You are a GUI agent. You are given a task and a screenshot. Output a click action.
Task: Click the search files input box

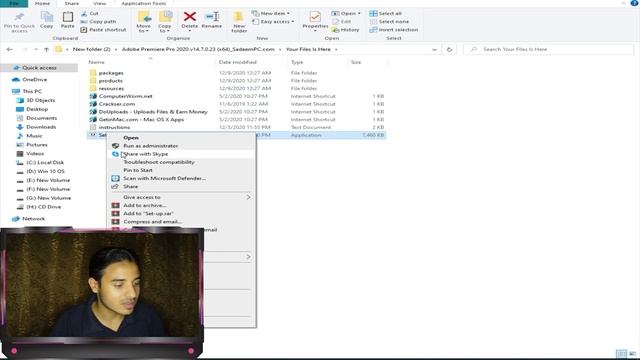click(x=549, y=49)
